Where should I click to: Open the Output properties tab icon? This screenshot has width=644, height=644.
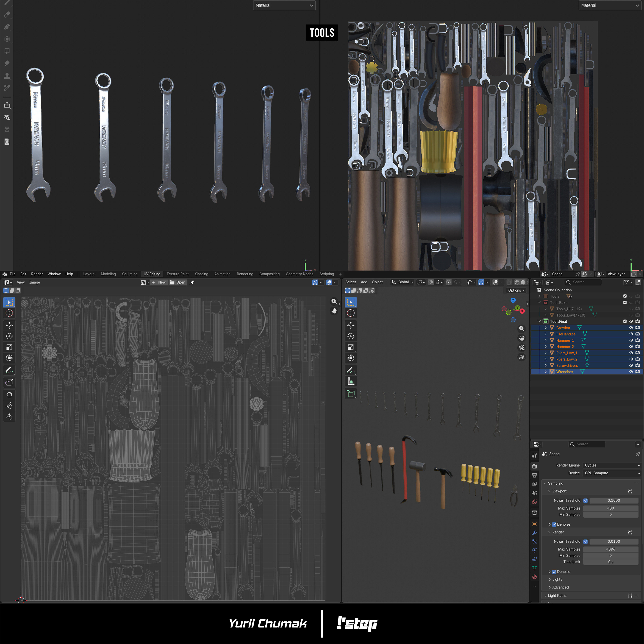[534, 475]
